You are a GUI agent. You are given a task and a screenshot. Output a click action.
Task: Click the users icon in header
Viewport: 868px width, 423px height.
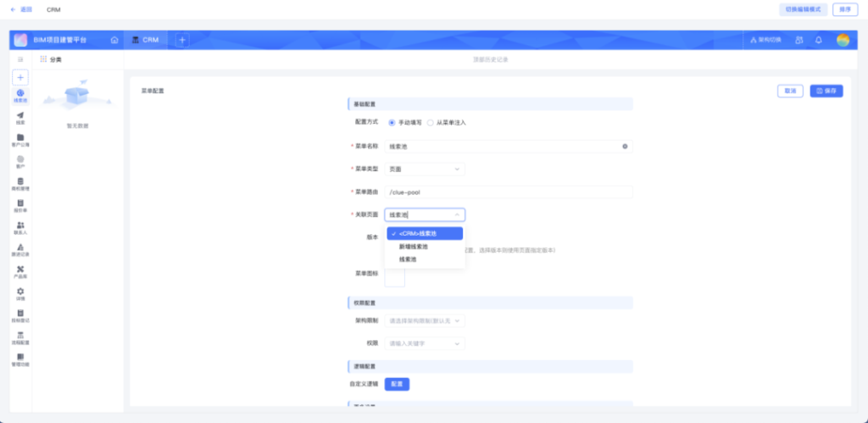pos(798,40)
